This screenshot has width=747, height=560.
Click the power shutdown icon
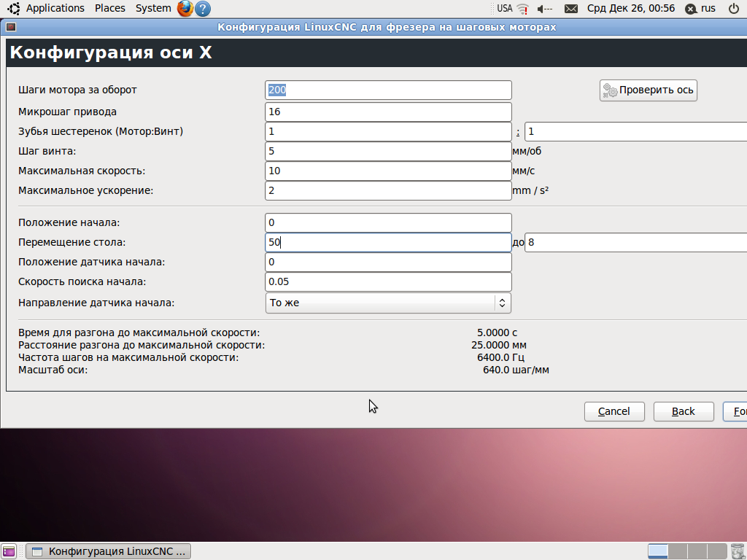tap(734, 9)
